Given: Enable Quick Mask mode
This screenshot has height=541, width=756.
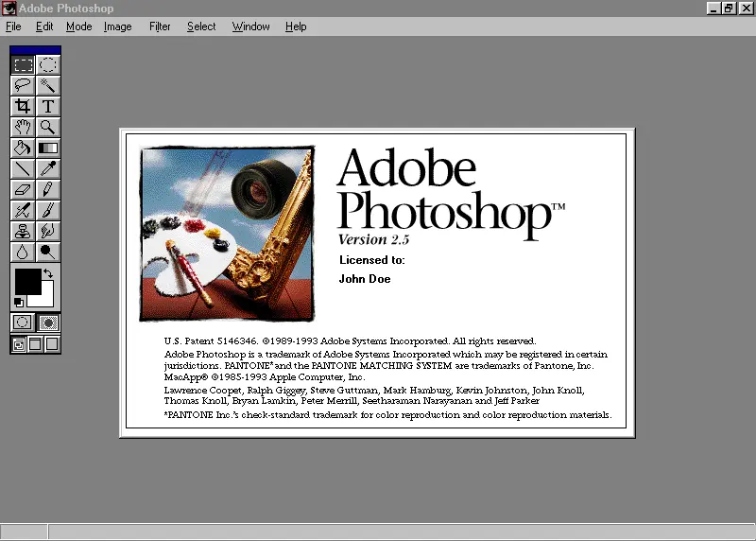Looking at the screenshot, I should (x=48, y=323).
